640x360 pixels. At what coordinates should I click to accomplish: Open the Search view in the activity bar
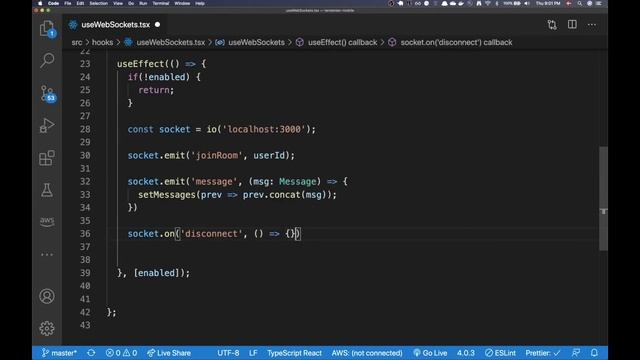[x=47, y=60]
